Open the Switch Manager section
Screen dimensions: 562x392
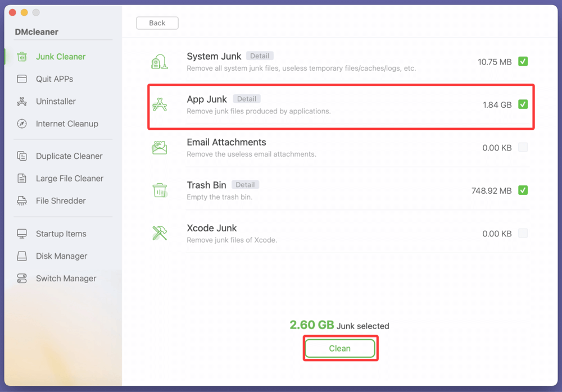point(21,279)
